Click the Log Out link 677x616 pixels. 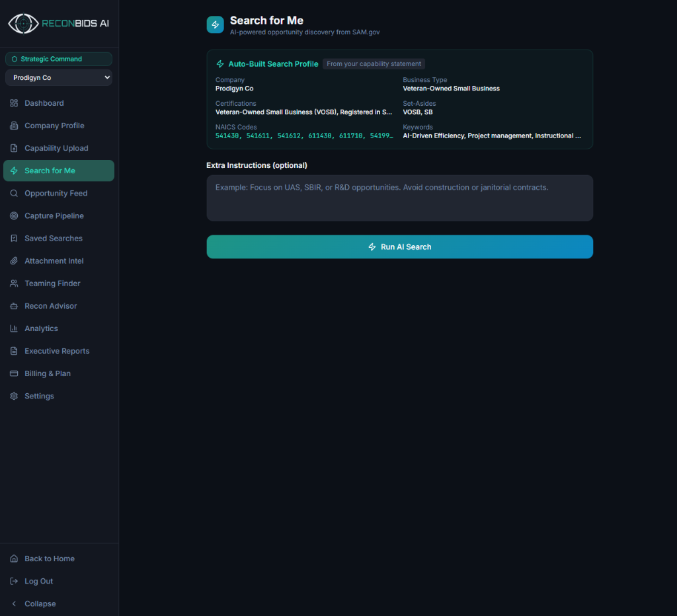coord(59,581)
